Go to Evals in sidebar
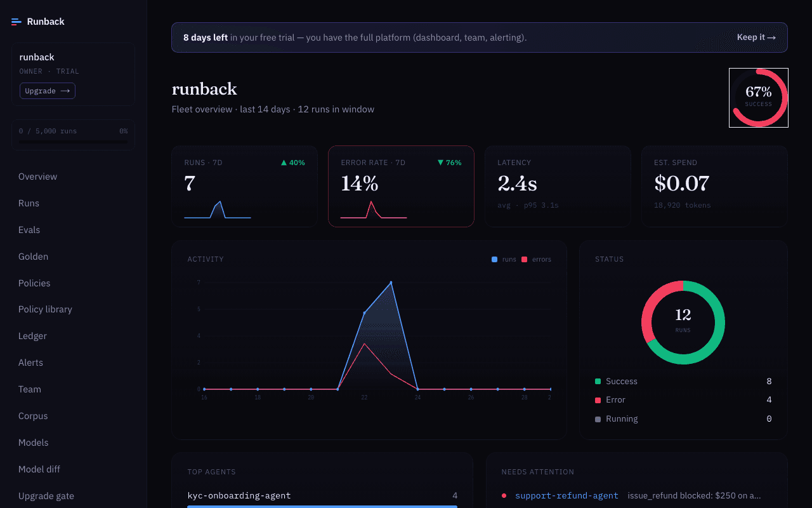This screenshot has height=508, width=812. pyautogui.click(x=29, y=230)
